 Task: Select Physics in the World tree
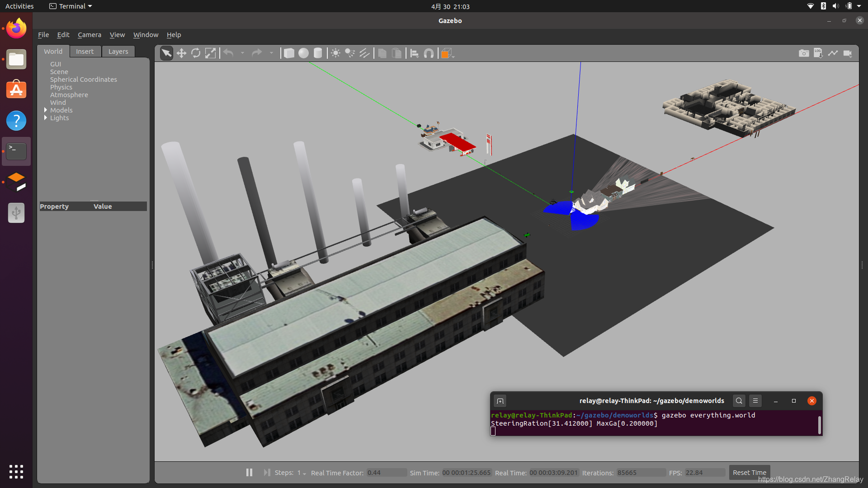click(61, 87)
